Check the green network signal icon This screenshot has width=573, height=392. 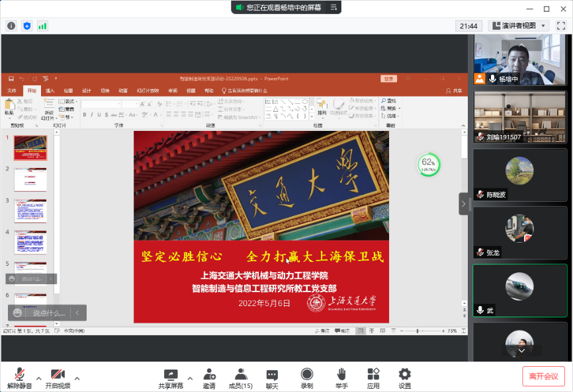click(x=42, y=26)
